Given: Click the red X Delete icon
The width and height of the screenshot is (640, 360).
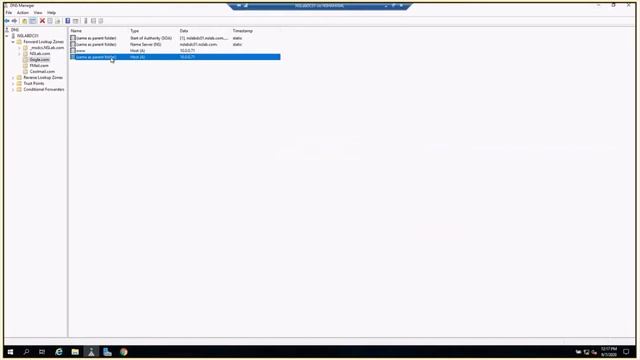Looking at the screenshot, I should tap(42, 21).
